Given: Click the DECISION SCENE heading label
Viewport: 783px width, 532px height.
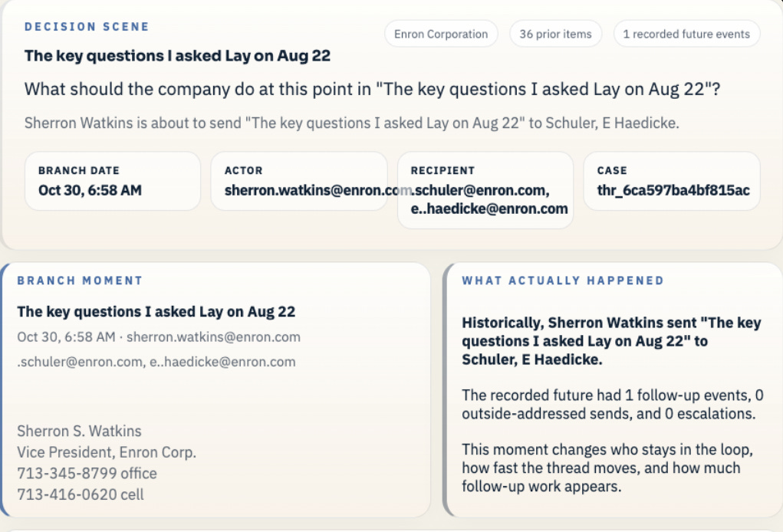Looking at the screenshot, I should 87,27.
